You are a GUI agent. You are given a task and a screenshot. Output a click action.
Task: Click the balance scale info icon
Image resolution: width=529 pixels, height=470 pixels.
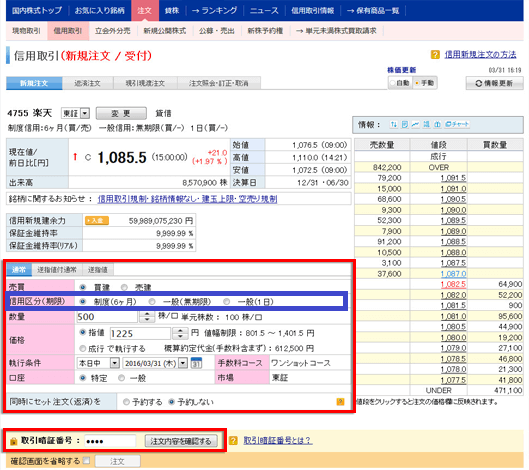437,125
